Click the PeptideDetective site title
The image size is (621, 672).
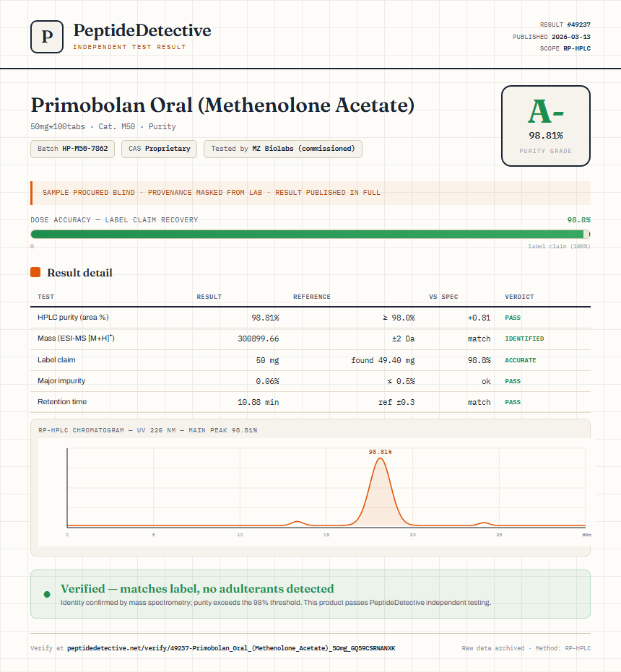coord(142,30)
